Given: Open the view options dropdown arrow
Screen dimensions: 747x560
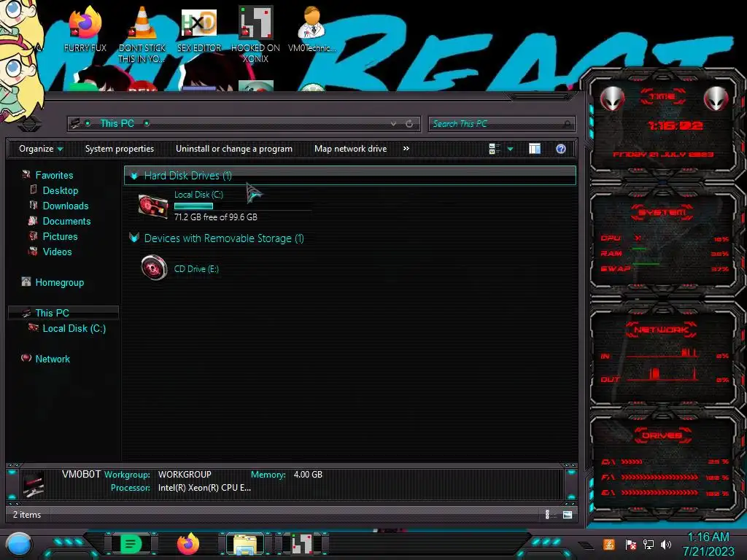Looking at the screenshot, I should (510, 149).
